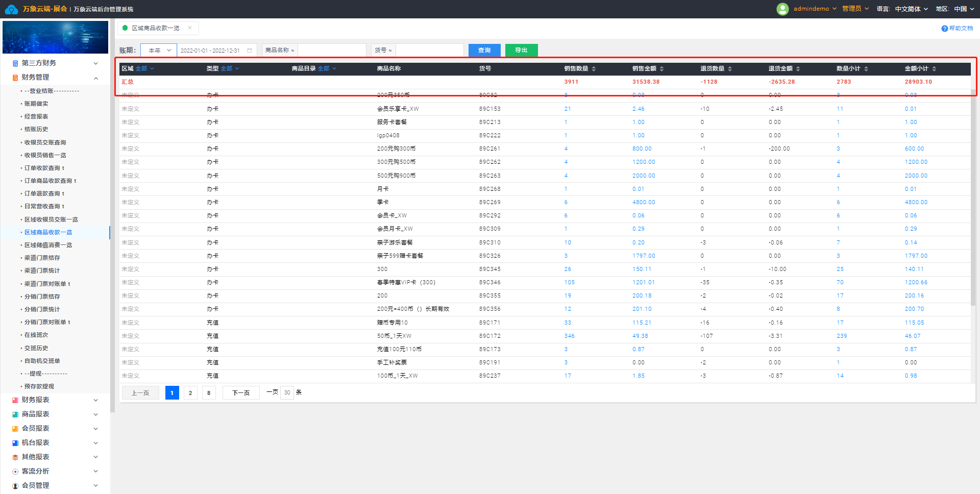Open 经营报表 in the sidebar
This screenshot has height=494, width=980.
36,116
